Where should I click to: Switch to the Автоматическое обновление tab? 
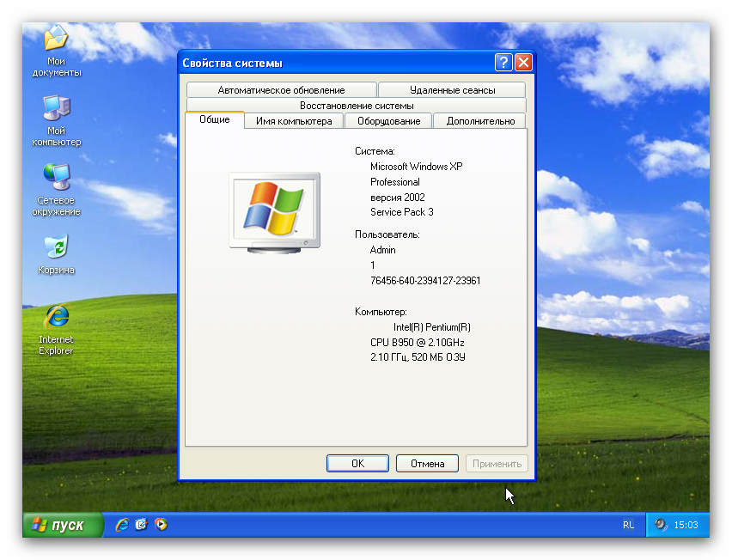[x=281, y=90]
